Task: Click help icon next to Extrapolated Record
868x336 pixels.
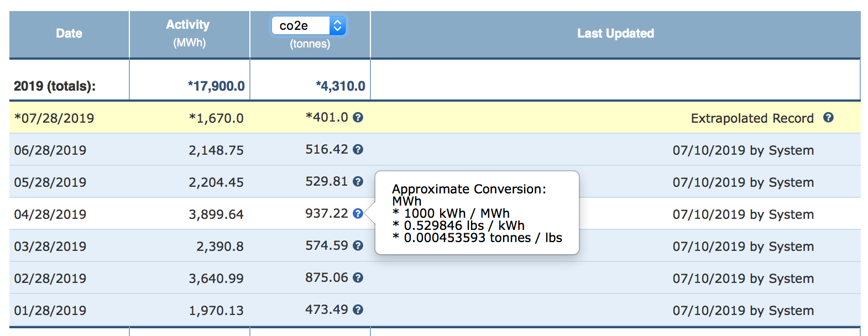Action: (x=828, y=117)
